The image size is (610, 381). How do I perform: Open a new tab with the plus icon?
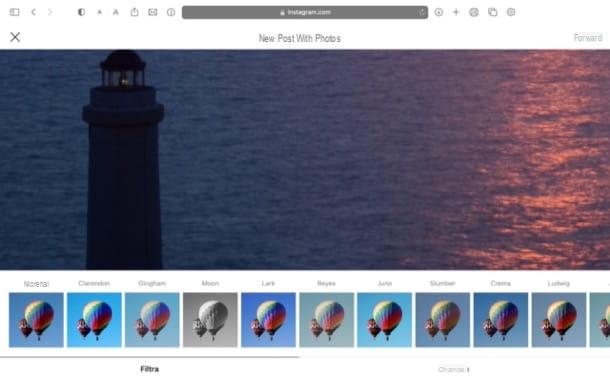[456, 12]
